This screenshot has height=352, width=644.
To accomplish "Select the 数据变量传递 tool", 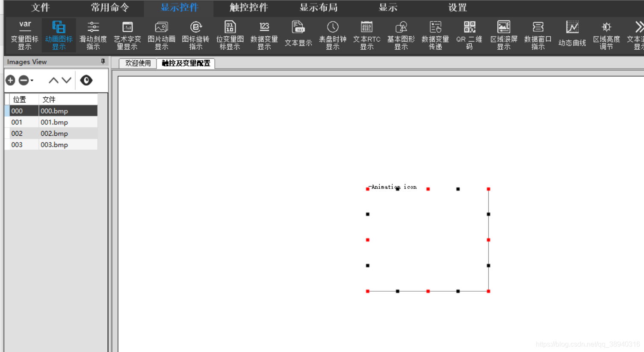I will pyautogui.click(x=435, y=35).
